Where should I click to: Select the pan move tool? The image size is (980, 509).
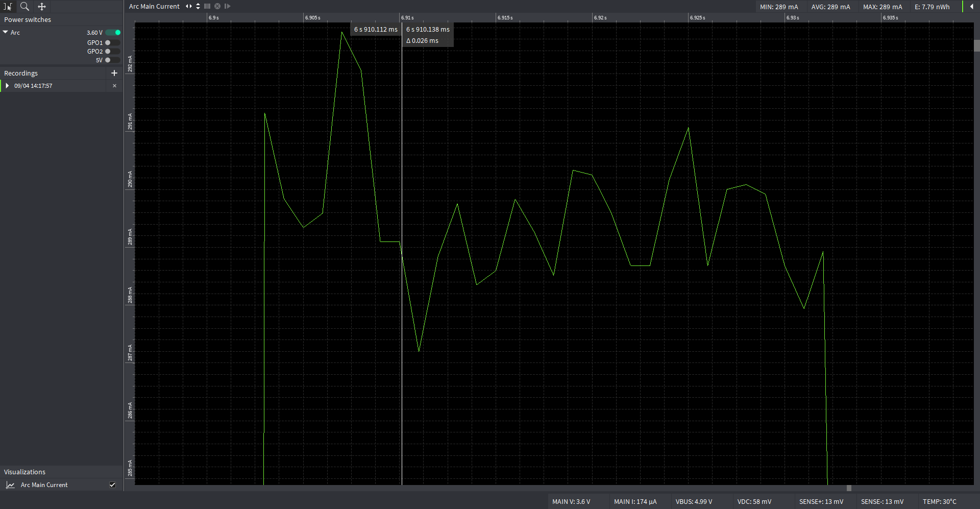point(42,7)
